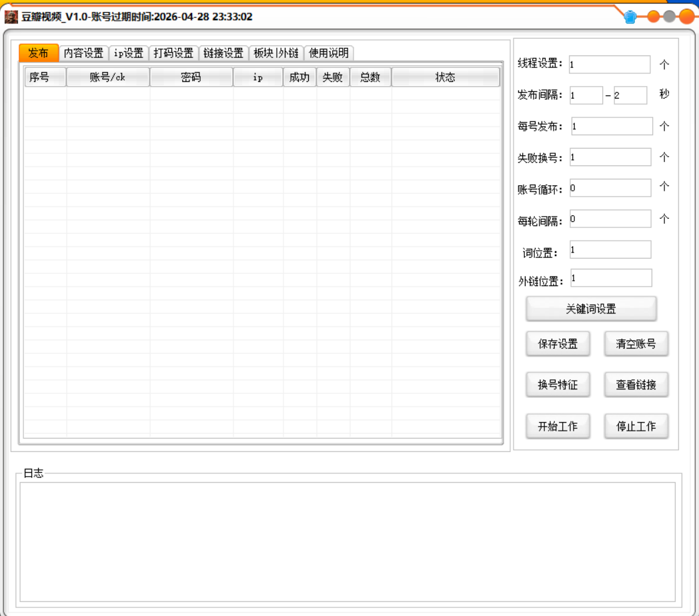Click the ip column header

(x=258, y=77)
